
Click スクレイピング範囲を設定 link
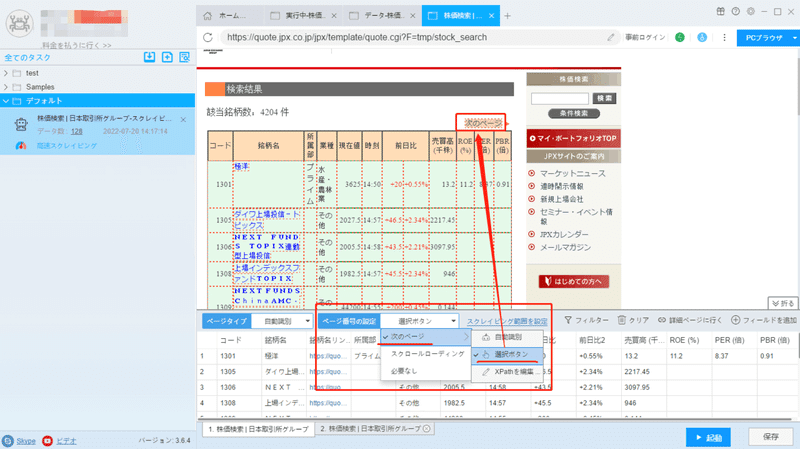click(x=507, y=321)
